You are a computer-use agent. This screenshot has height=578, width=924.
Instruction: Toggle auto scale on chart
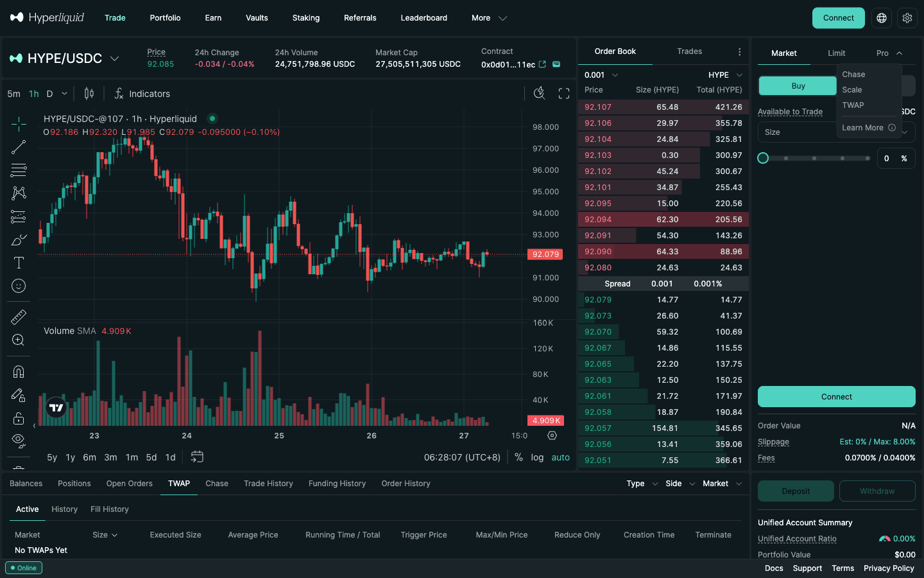point(560,457)
